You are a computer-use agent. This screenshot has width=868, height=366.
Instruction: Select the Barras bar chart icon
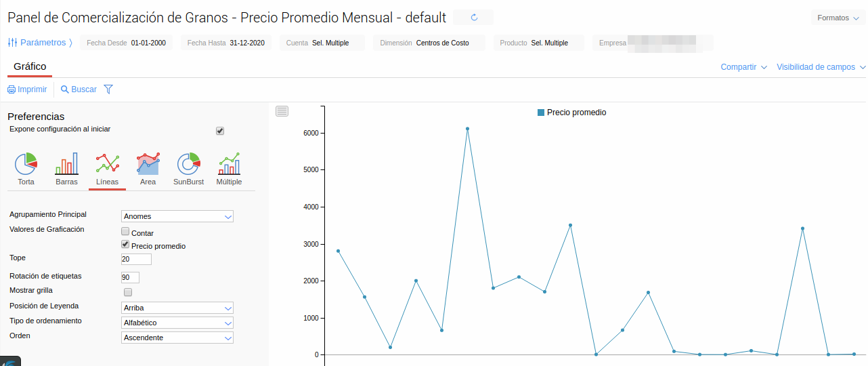[x=66, y=164]
